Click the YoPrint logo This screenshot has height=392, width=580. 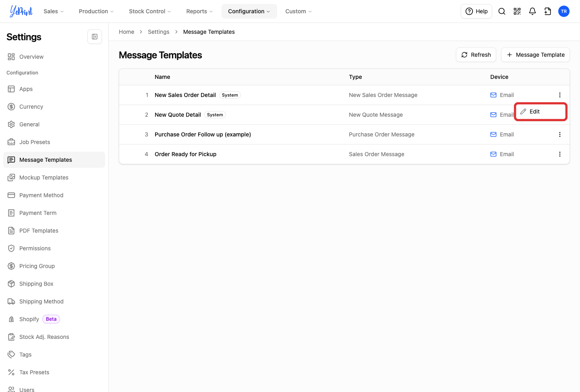point(21,11)
